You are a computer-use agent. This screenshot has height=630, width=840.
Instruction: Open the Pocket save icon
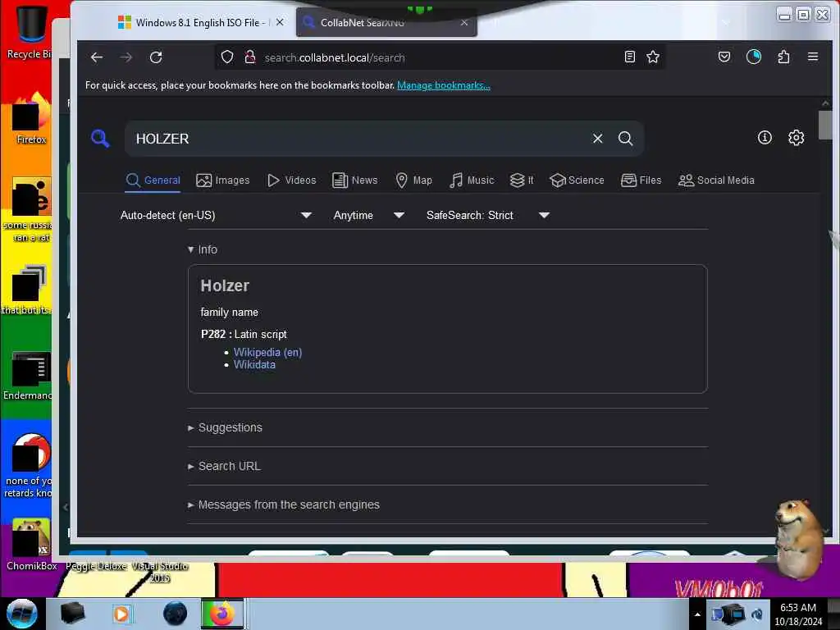tap(724, 57)
